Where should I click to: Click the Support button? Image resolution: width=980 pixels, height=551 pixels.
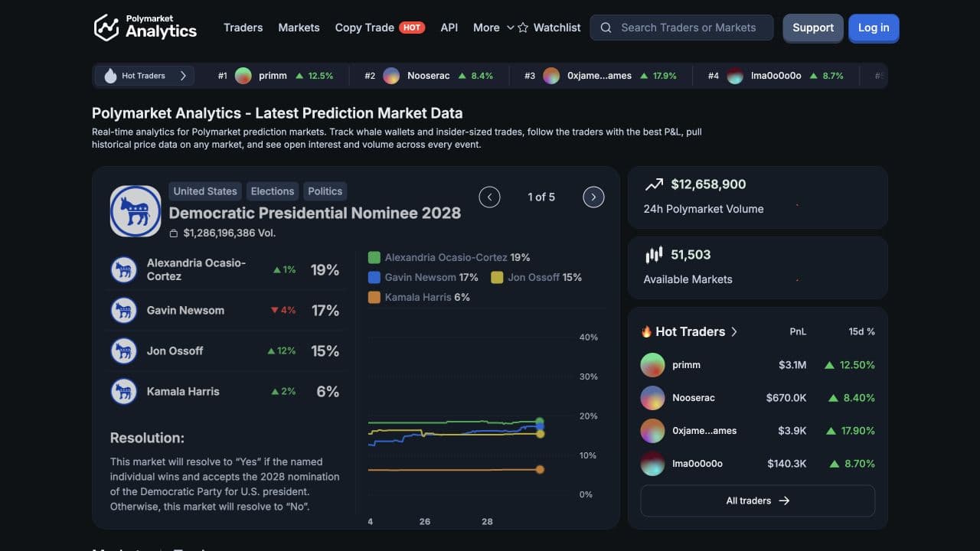(x=813, y=28)
